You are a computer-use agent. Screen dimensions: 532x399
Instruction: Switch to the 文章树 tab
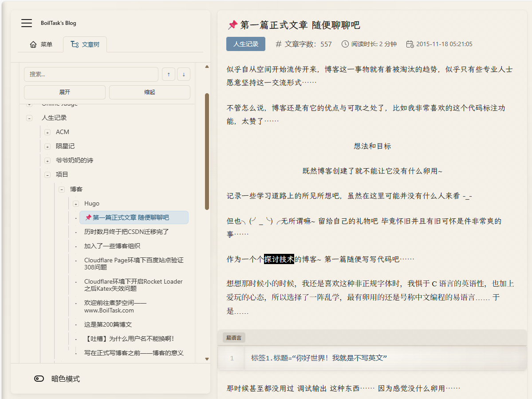(85, 44)
